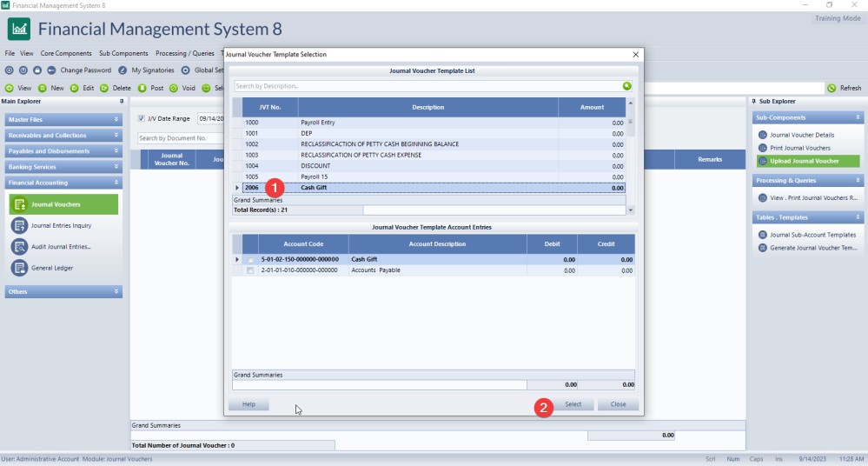The image size is (868, 466).
Task: Collapse the Sub-Components panel
Action: click(x=858, y=117)
